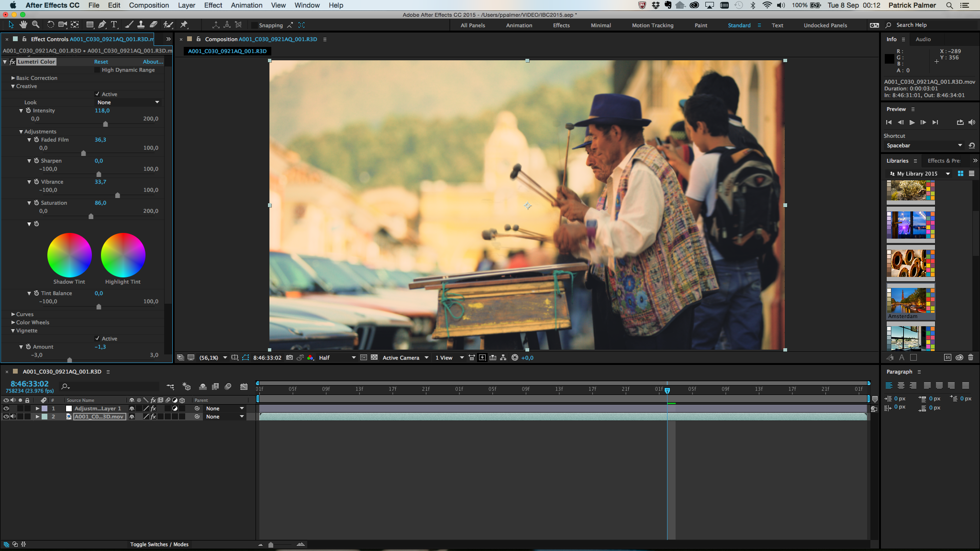Uncheck Active under Vignette section

coord(98,339)
